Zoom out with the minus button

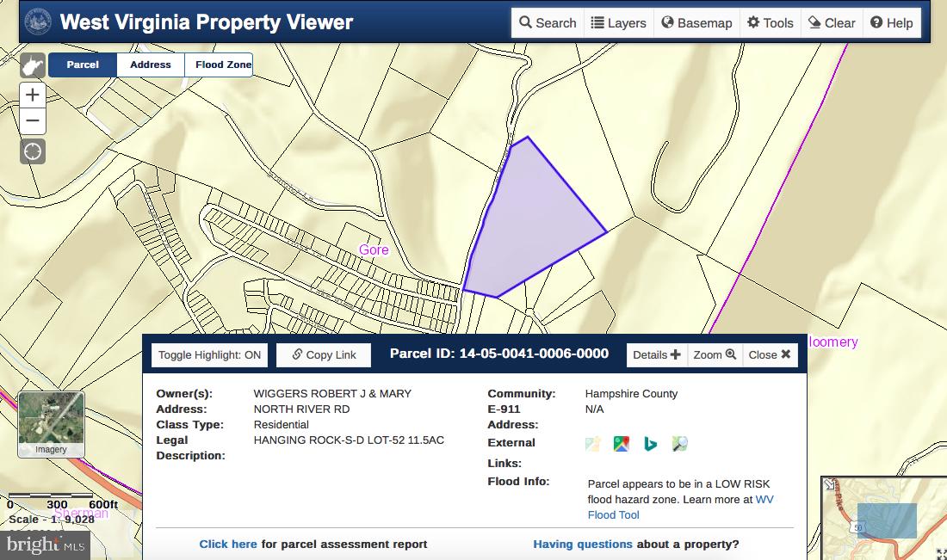[x=33, y=120]
